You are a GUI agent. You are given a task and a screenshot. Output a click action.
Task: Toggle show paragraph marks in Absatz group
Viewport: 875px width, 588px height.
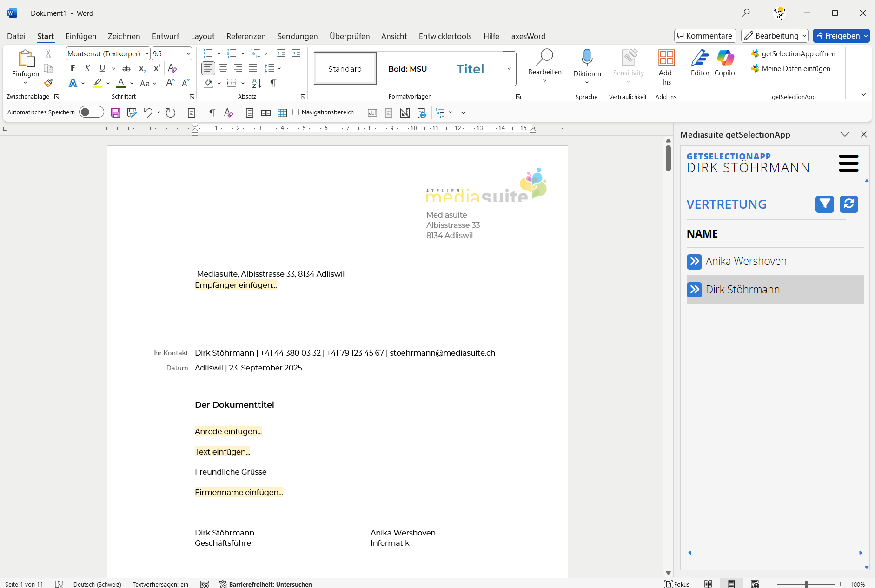tap(273, 83)
